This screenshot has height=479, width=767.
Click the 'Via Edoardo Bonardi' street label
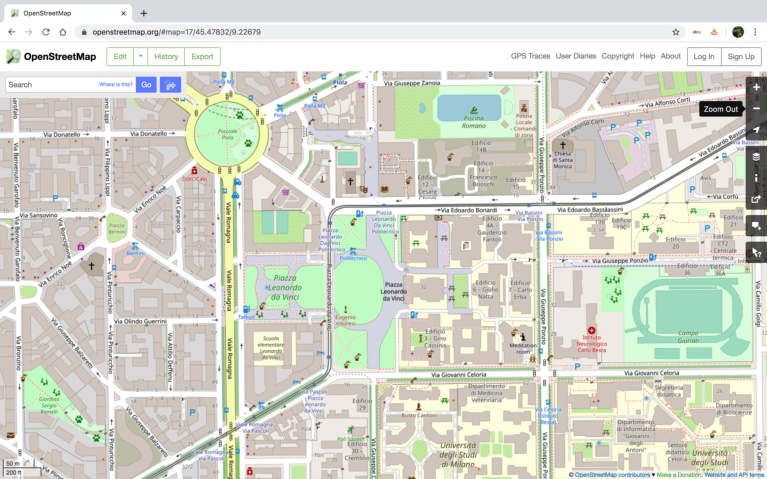click(x=468, y=210)
